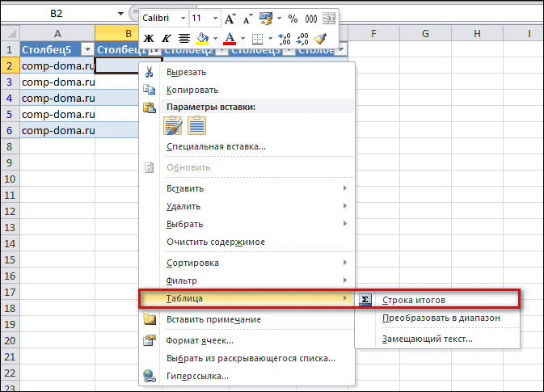The width and height of the screenshot is (544, 392).
Task: Click Гиперссылка at the menu bottom
Action: point(196,376)
